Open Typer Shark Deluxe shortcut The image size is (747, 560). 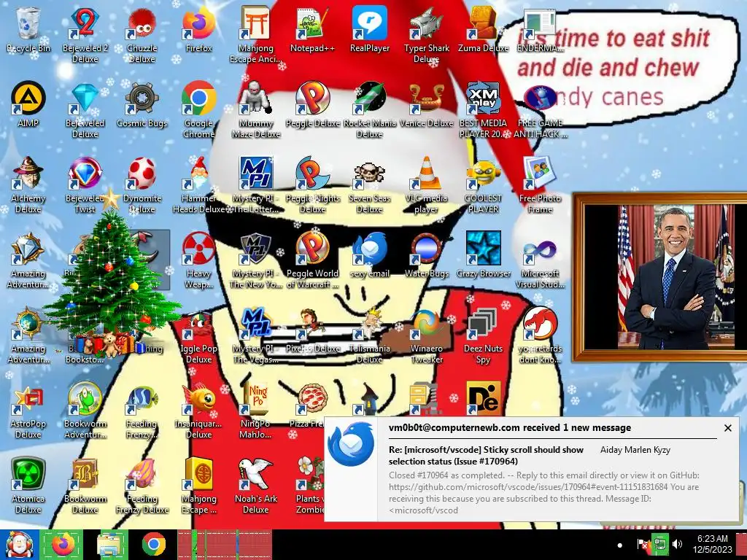[426, 34]
